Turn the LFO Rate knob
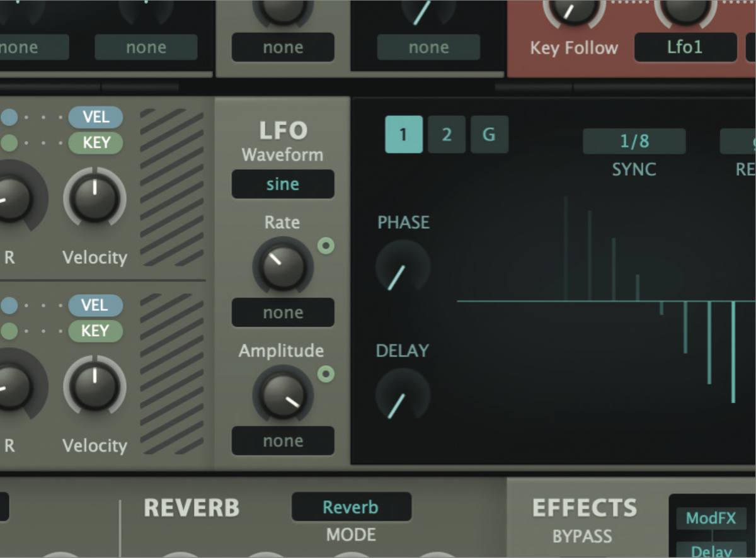756x558 pixels. pyautogui.click(x=282, y=265)
